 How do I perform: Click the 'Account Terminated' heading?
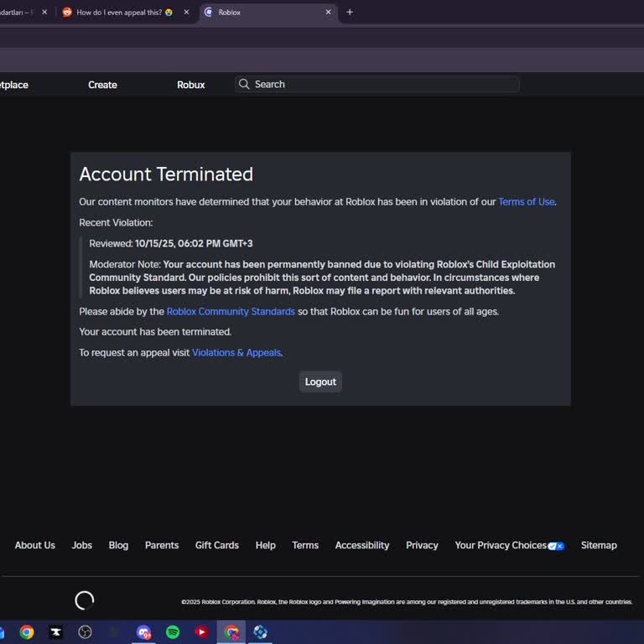[166, 174]
